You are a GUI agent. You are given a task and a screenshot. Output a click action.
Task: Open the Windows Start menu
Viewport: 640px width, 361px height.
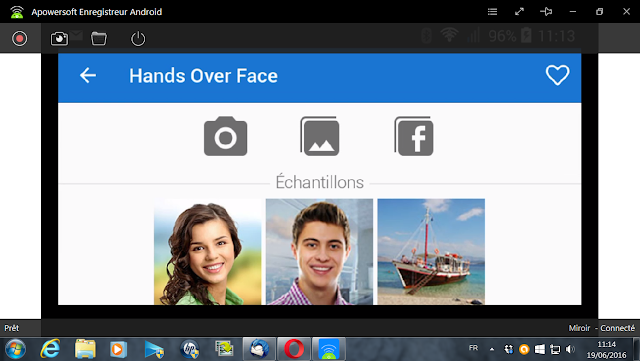coord(16,349)
